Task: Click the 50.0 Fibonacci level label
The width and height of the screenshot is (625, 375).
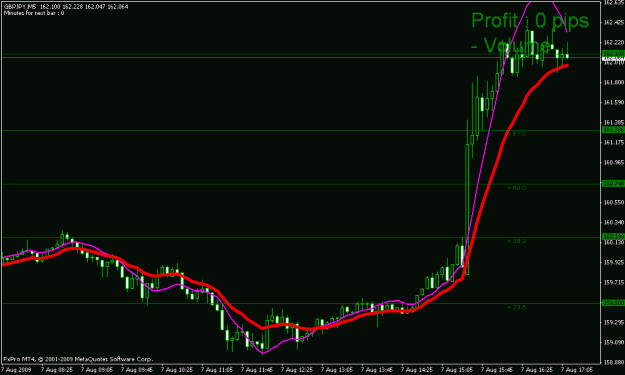Action: click(517, 188)
